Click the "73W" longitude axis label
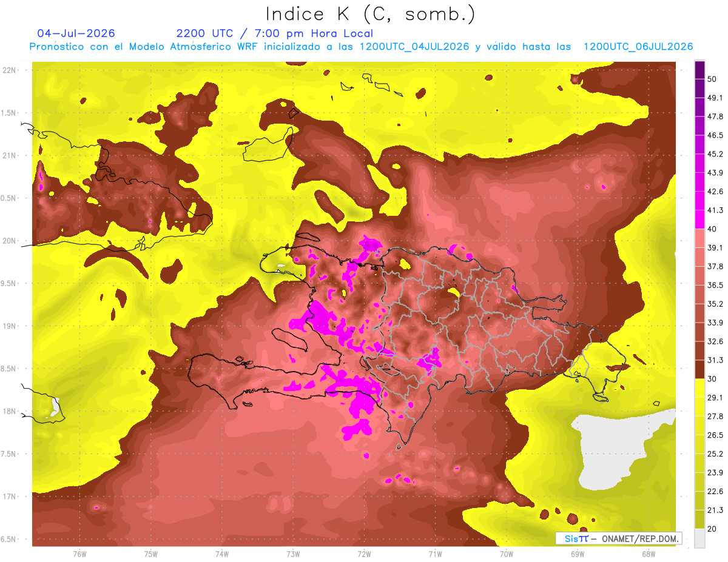The width and height of the screenshot is (728, 562). click(x=293, y=554)
